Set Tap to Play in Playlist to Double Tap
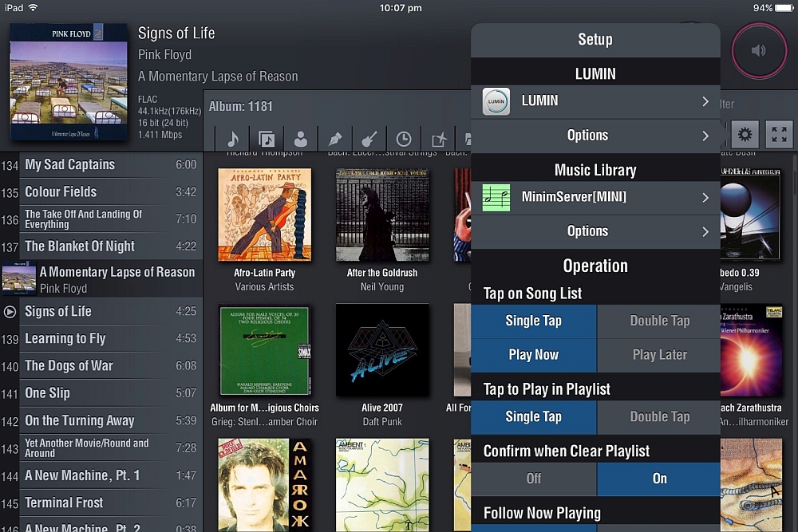Image resolution: width=798 pixels, height=532 pixels. (x=659, y=417)
